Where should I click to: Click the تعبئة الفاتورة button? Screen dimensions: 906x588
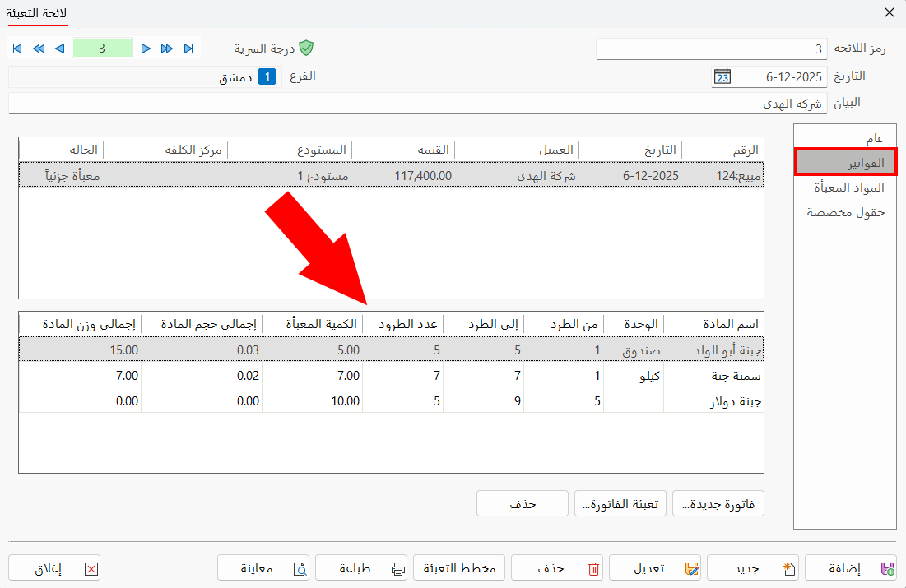point(620,503)
